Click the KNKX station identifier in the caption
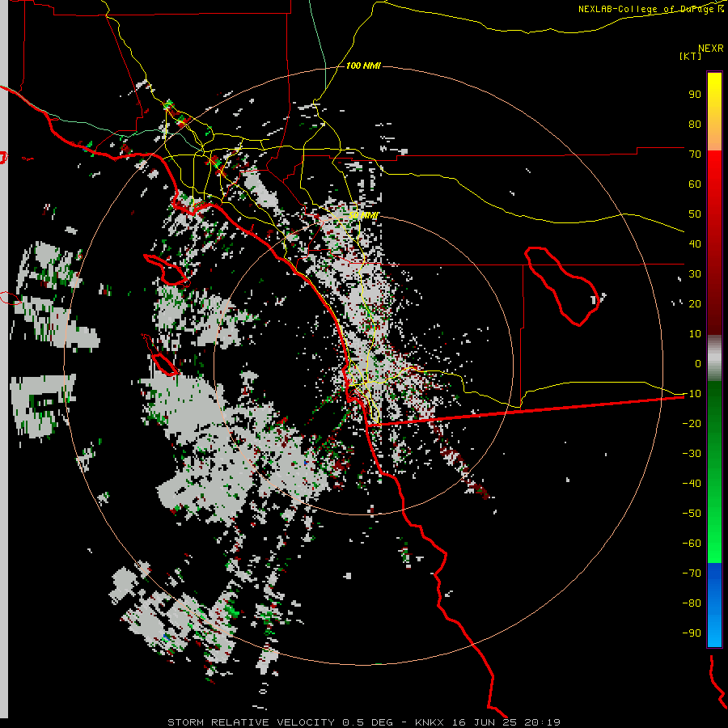Viewport: 728px width, 728px height. tap(430, 722)
